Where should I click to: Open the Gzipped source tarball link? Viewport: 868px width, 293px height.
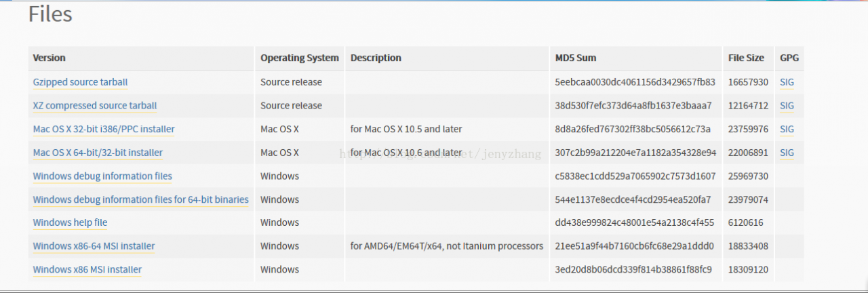point(80,82)
